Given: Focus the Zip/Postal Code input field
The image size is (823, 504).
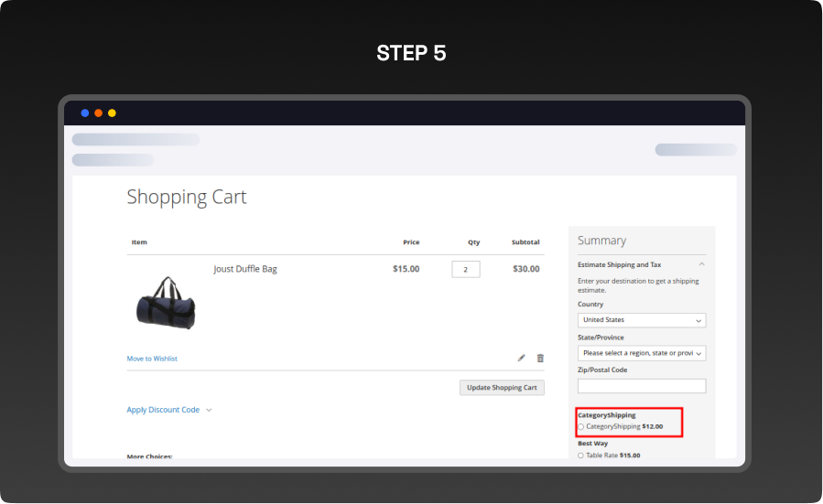Looking at the screenshot, I should [x=642, y=386].
